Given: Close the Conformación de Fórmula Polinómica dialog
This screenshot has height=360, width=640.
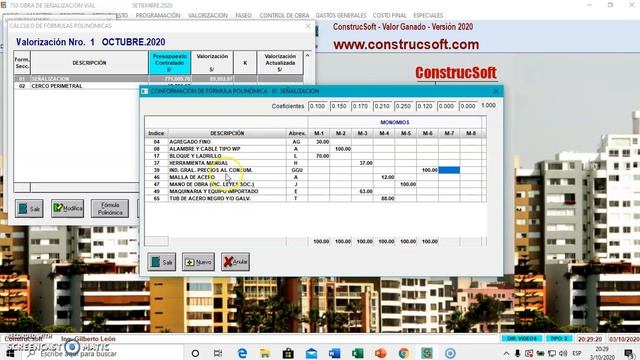Looking at the screenshot, I should (496, 91).
